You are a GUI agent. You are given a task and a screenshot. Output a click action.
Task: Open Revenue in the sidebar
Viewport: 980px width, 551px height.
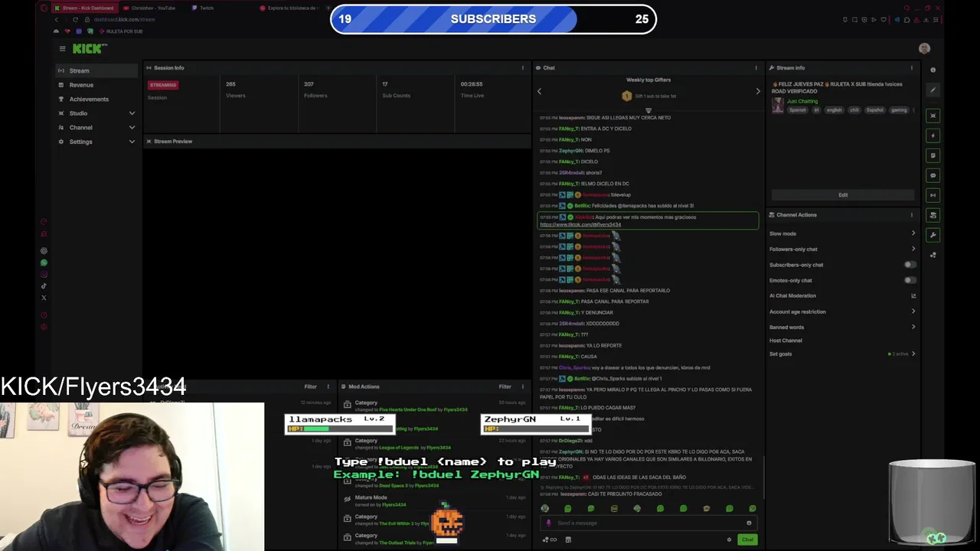(x=96, y=85)
